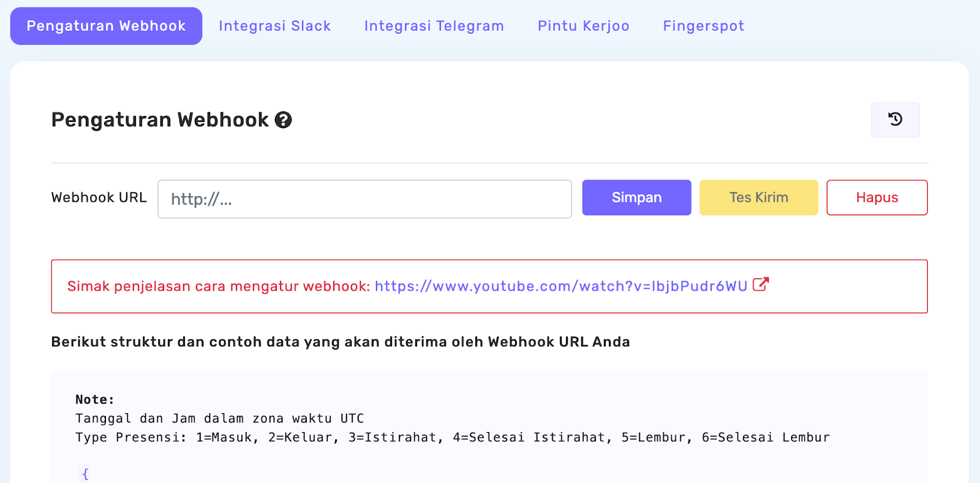
Task: Open webhook history with the clock icon
Action: pos(895,120)
